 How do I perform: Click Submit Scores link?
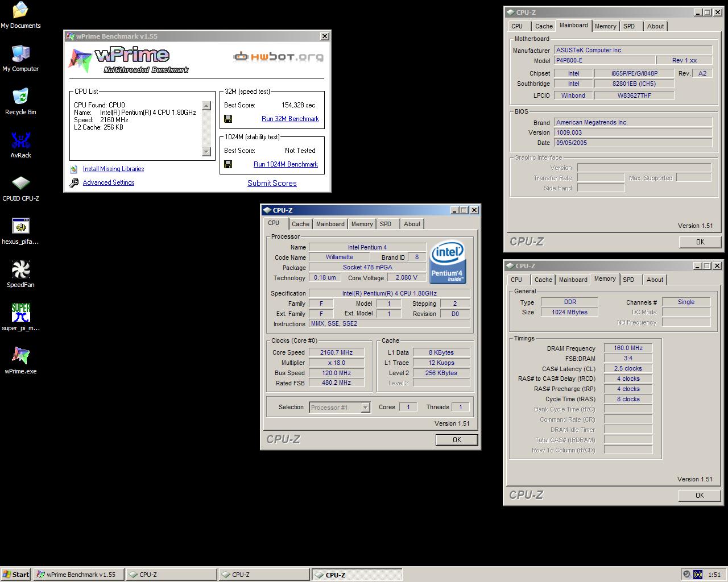(272, 183)
